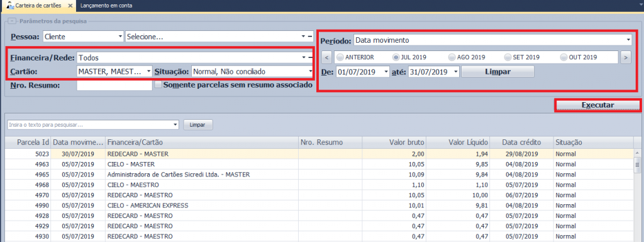The width and height of the screenshot is (644, 242).
Task: Select the OUT 2019 radio button
Action: 564,57
